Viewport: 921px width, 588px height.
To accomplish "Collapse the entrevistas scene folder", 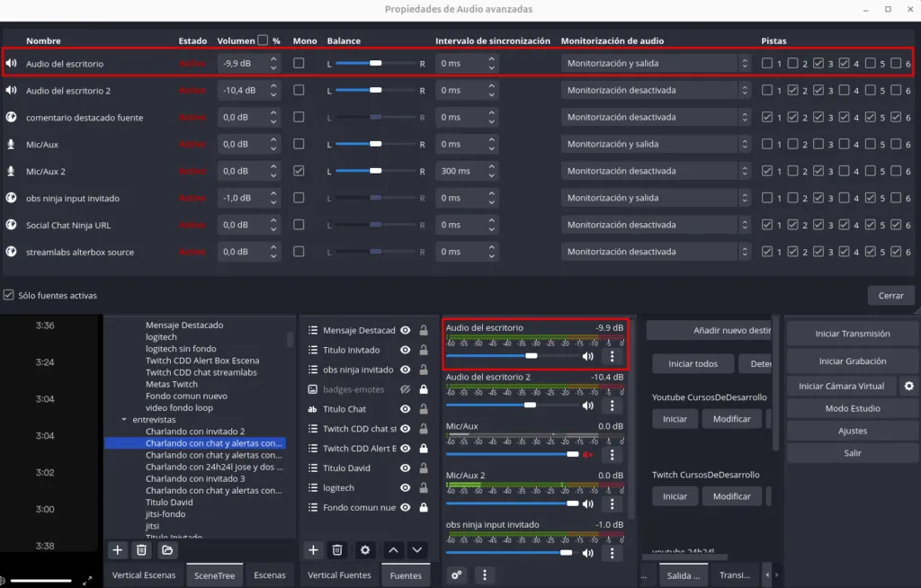I will click(124, 420).
